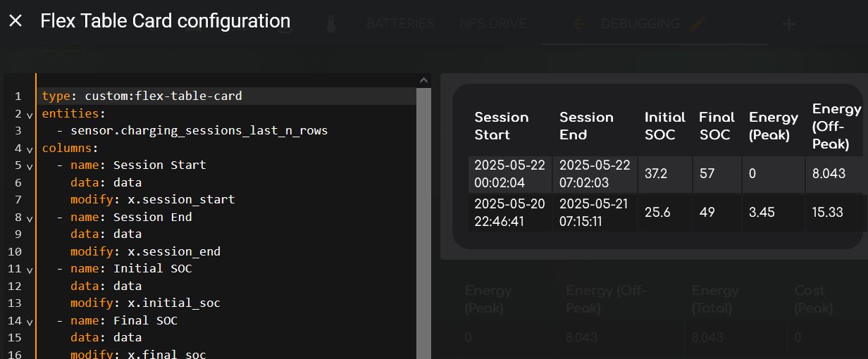This screenshot has width=868, height=359.
Task: Place cursor on the sensor.charging_sessions_last_n_rows line
Action: click(x=199, y=130)
